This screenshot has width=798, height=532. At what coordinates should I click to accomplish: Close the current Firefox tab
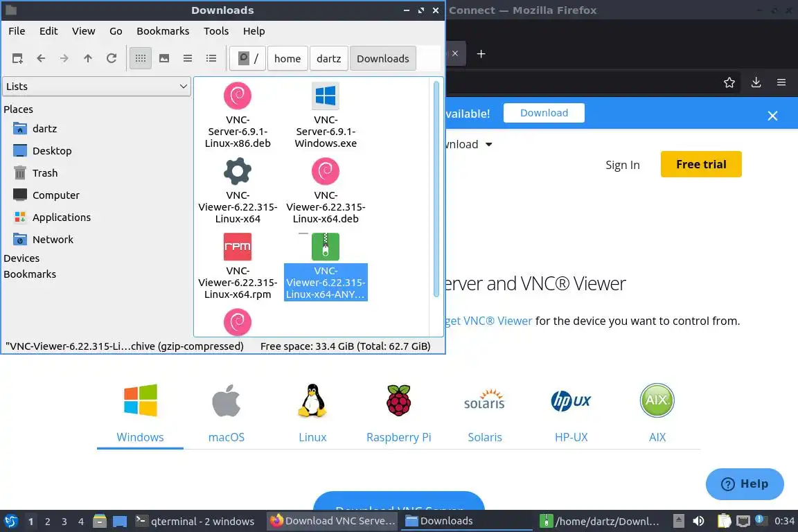click(455, 53)
